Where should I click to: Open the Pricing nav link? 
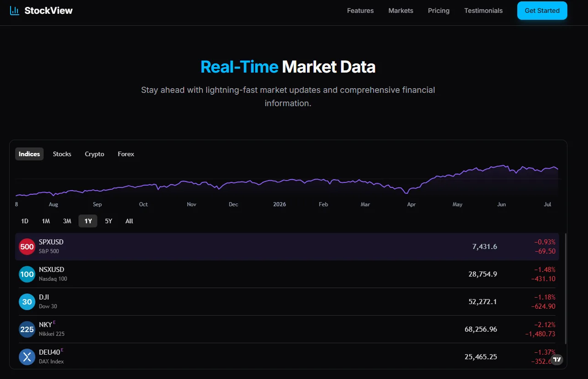[x=439, y=11]
